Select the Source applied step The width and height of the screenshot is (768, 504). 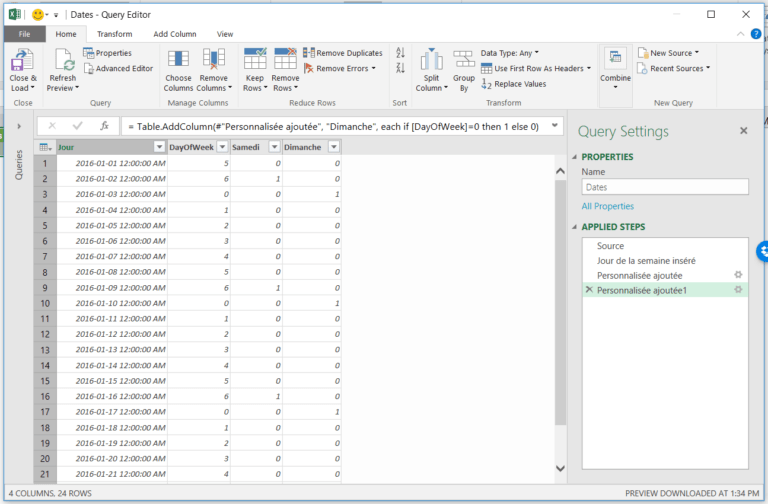(610, 246)
